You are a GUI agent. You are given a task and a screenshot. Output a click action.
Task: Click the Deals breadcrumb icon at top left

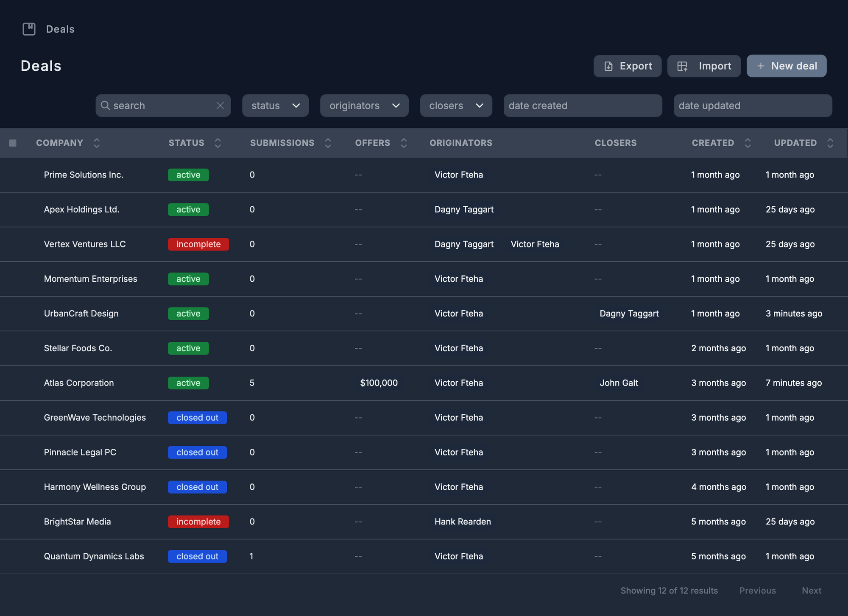tap(29, 29)
